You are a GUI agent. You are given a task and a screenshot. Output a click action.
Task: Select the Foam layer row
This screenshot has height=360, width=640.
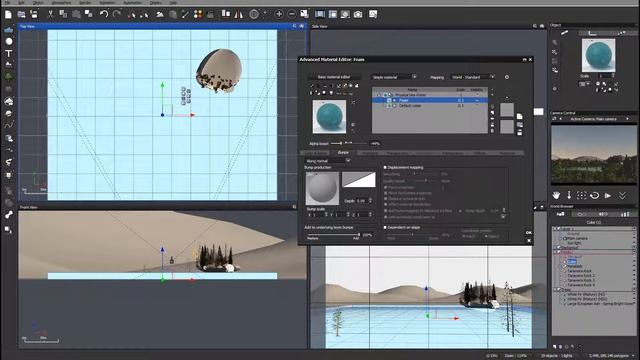click(429, 100)
